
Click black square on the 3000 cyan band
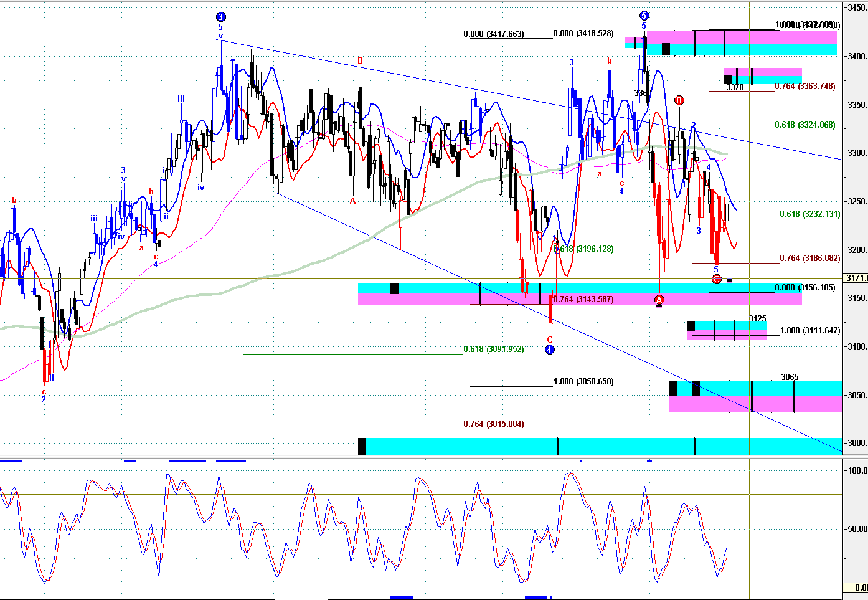tap(362, 447)
